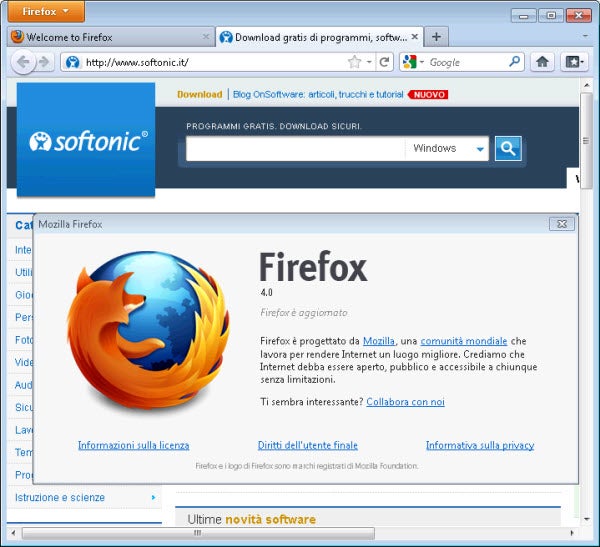Open Diritti dell'utente finale
The image size is (600, 547).
point(308,445)
